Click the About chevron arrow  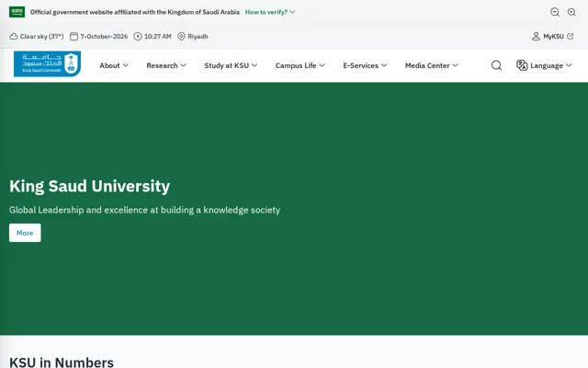(126, 65)
